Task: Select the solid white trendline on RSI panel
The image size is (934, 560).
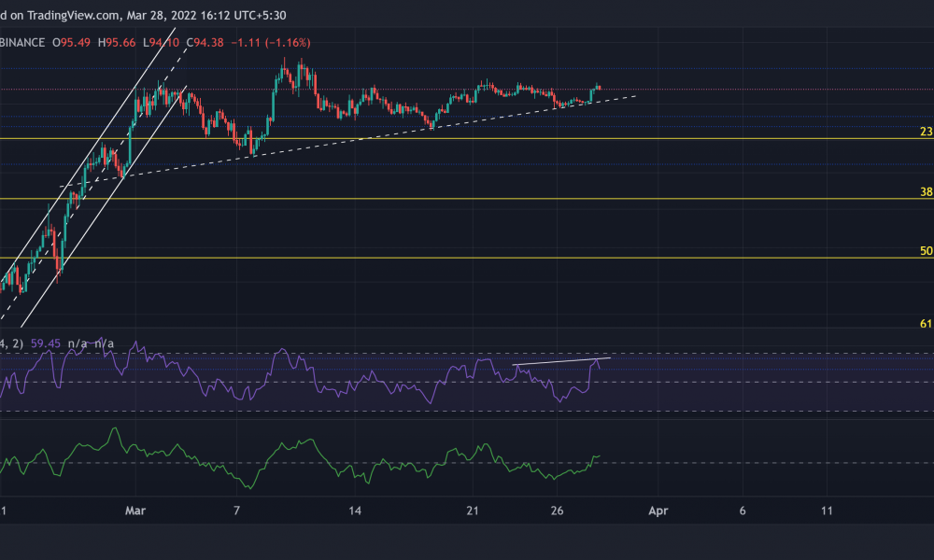Action: pyautogui.click(x=561, y=361)
